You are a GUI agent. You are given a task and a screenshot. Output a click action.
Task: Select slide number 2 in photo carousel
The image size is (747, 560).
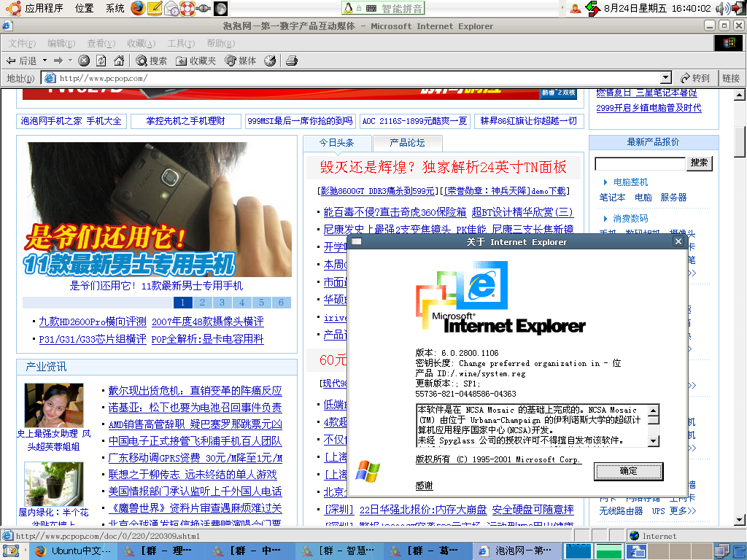pos(203,303)
